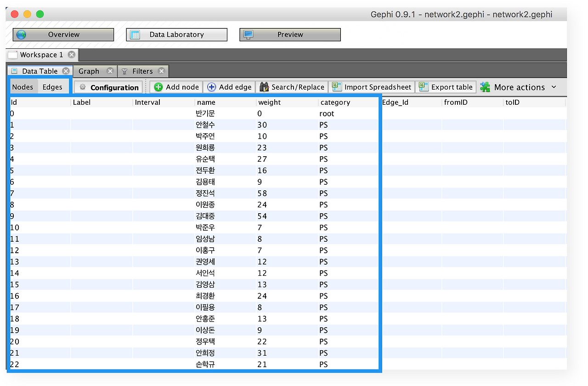588x386 pixels.
Task: Switch to the Overview perspective
Action: (x=63, y=34)
